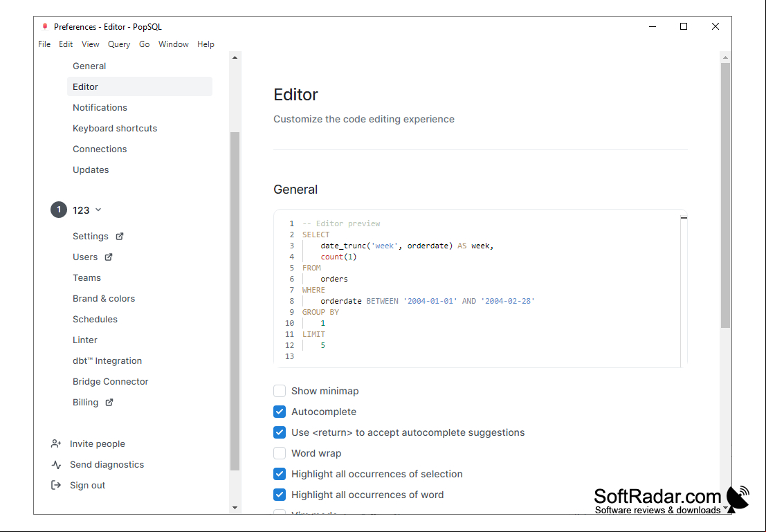Open the Go menu
This screenshot has width=766, height=532.
pos(144,44)
